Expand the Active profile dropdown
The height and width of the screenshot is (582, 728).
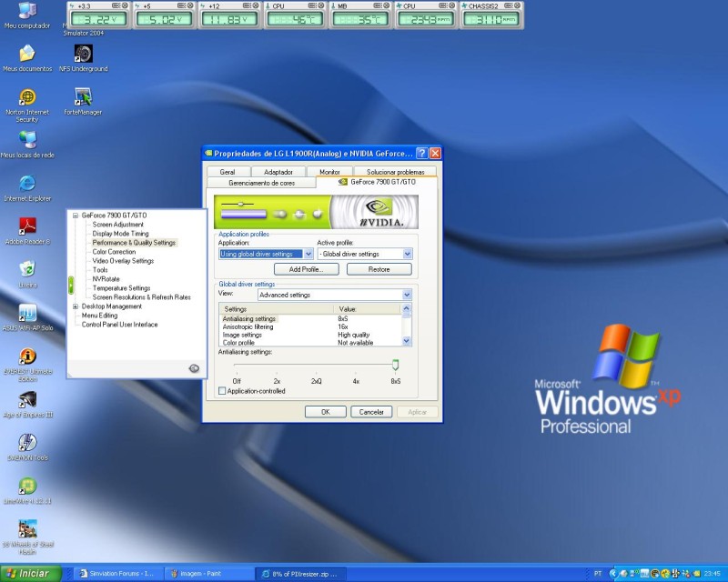point(407,255)
